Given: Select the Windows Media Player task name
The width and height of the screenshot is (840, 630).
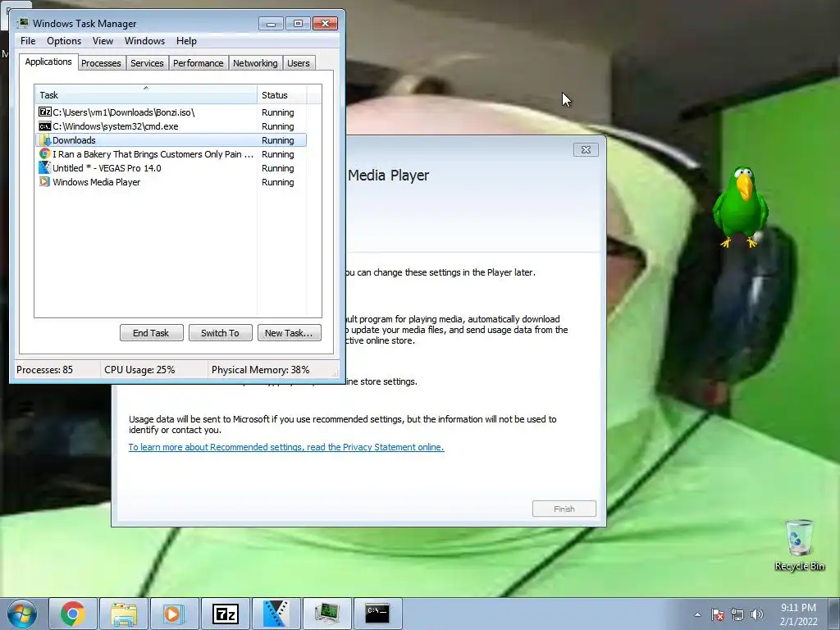Looking at the screenshot, I should tap(97, 181).
